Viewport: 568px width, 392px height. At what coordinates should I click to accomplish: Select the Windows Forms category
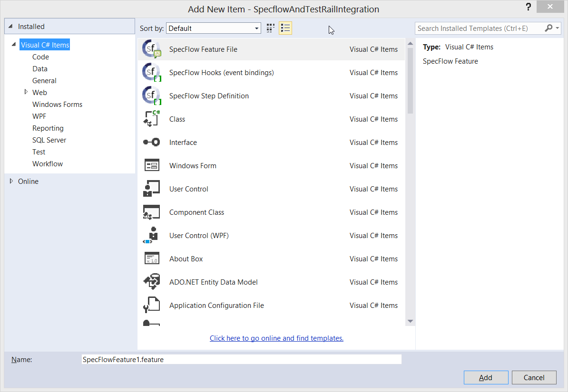(57, 105)
